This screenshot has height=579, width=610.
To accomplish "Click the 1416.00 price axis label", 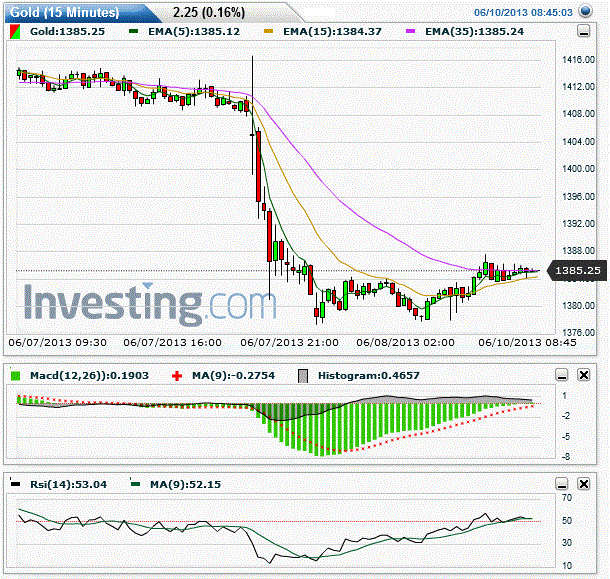I will [x=578, y=60].
